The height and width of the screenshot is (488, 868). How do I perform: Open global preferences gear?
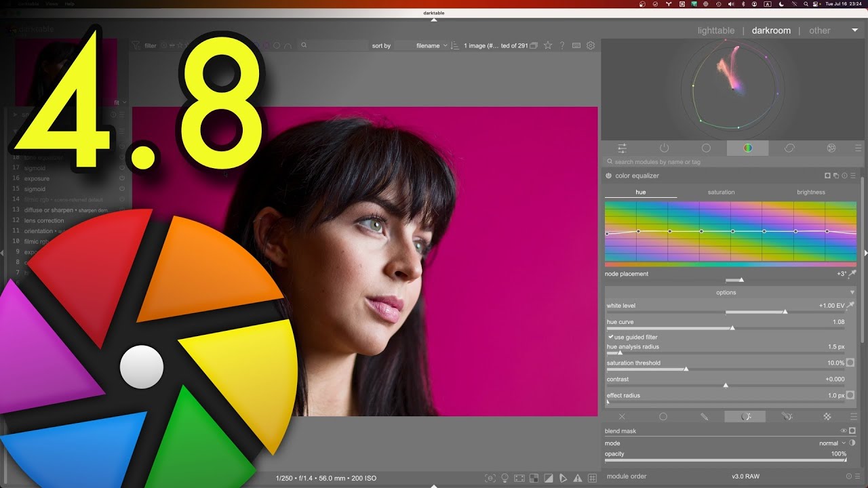(591, 45)
